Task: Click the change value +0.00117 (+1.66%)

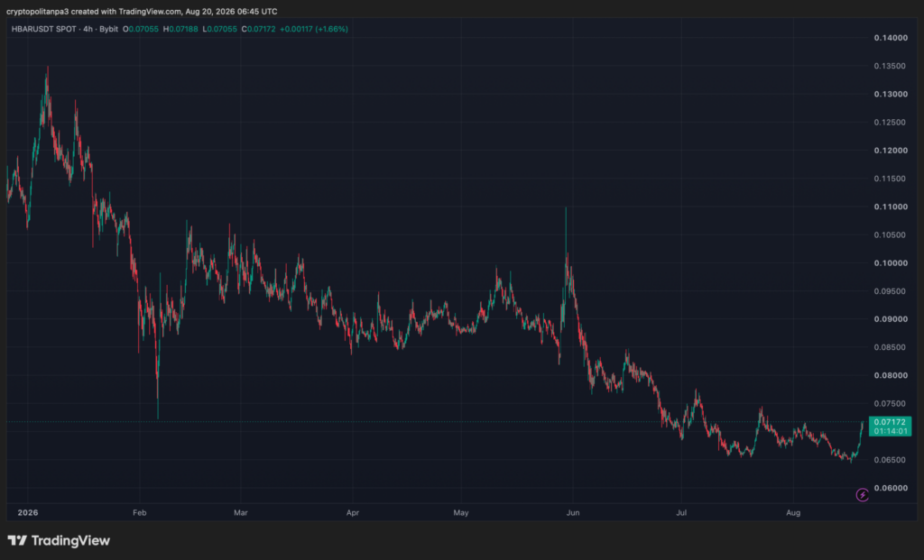Action: tap(314, 29)
